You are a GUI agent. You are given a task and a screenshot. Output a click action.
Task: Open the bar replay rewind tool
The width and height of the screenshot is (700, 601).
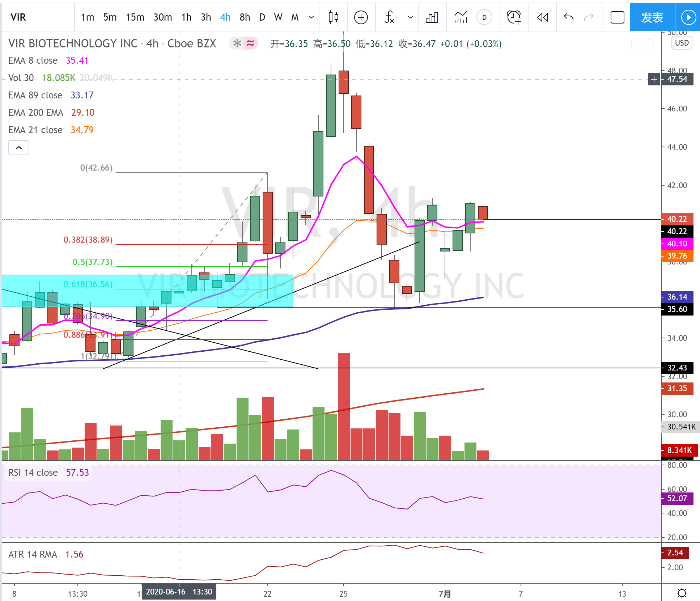pyautogui.click(x=542, y=17)
